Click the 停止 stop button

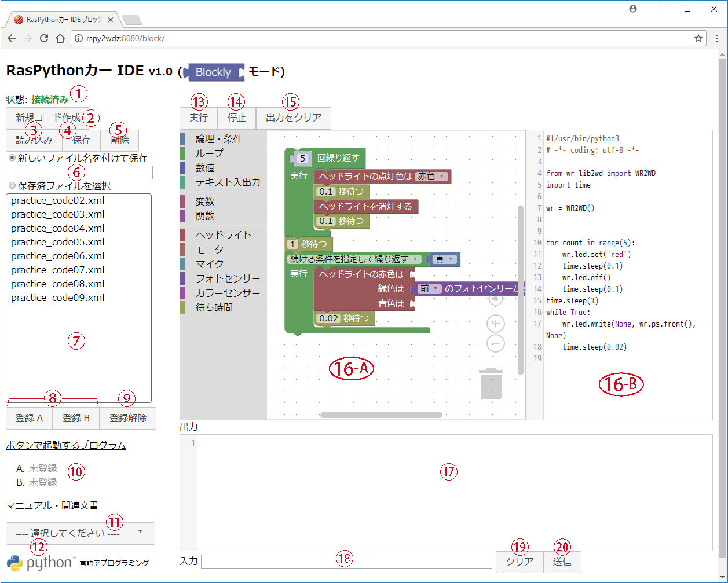(x=237, y=118)
